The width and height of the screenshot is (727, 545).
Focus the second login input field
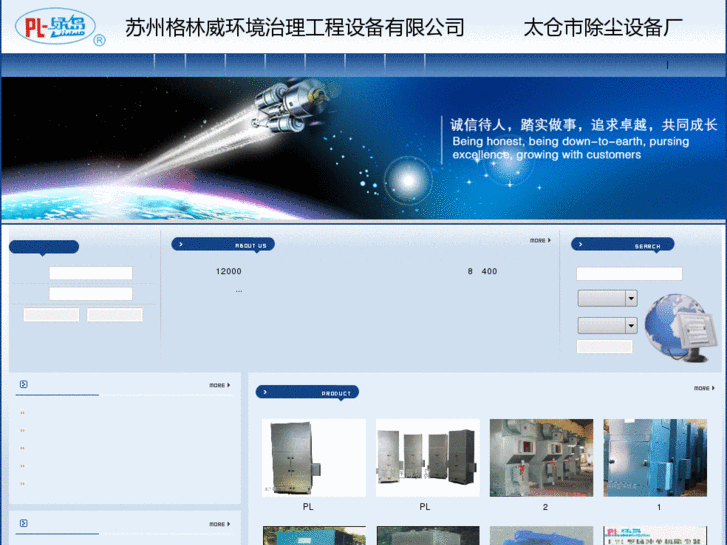(x=91, y=294)
